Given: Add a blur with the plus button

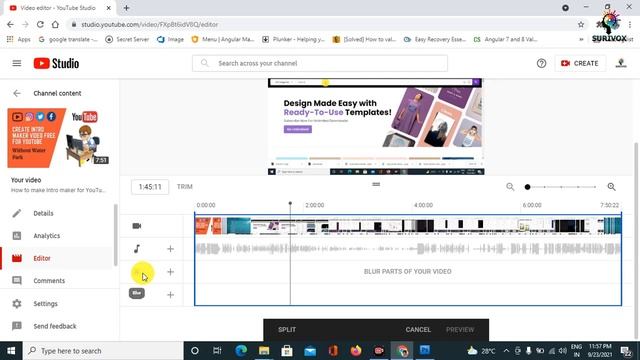Looking at the screenshot, I should click(170, 272).
